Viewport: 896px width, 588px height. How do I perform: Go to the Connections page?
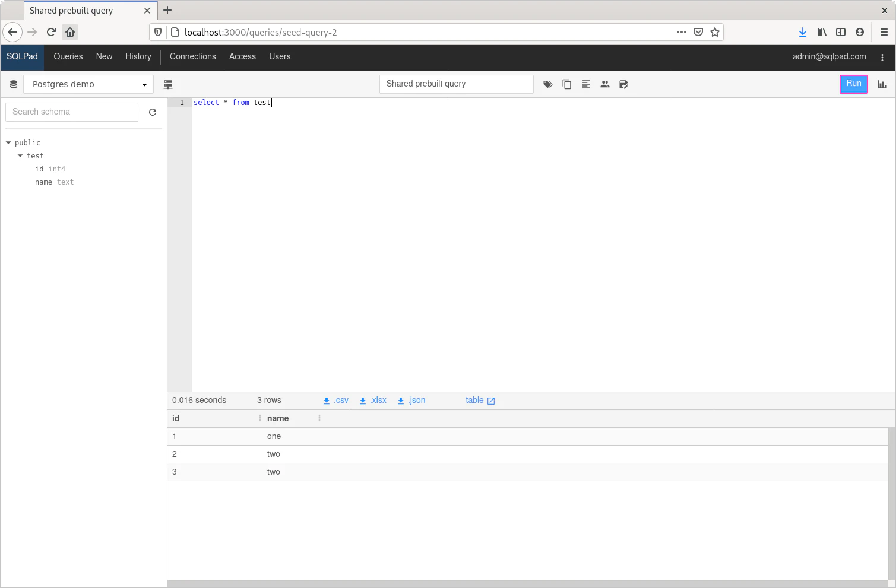(x=192, y=56)
